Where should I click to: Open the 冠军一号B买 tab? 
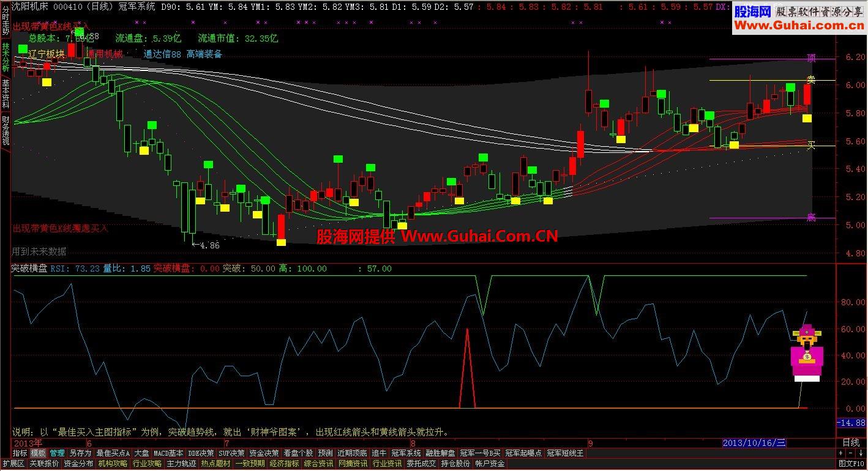pos(480,453)
